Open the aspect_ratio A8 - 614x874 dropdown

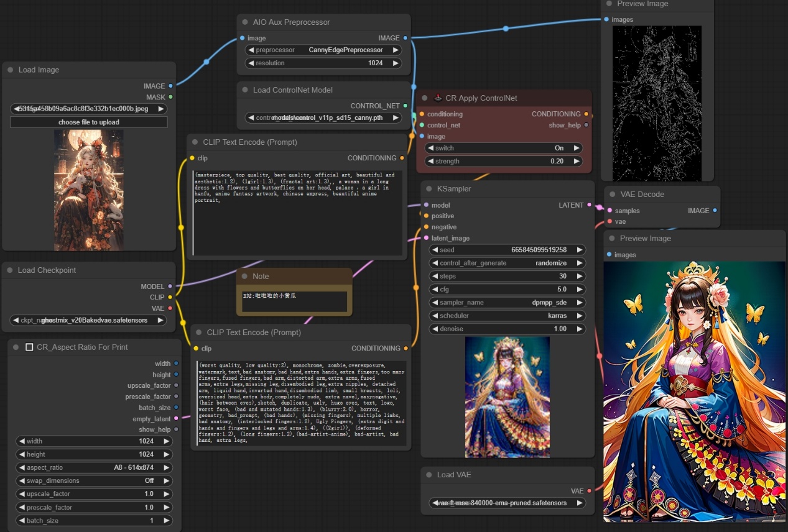(94, 468)
